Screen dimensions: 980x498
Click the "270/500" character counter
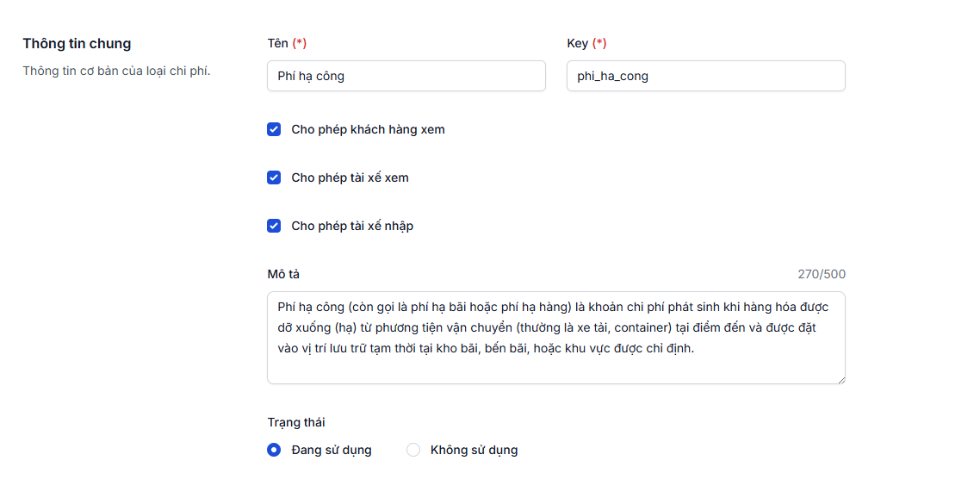click(x=822, y=273)
